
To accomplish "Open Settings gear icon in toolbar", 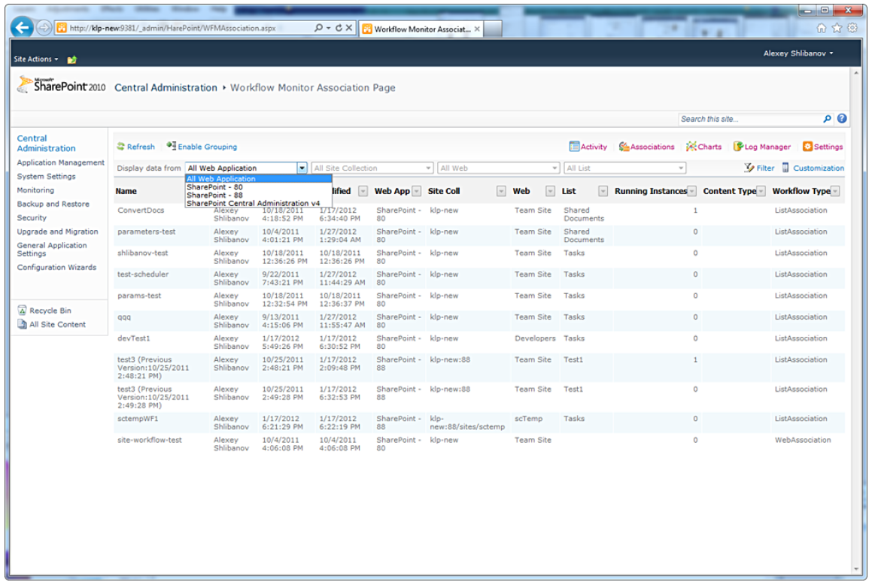I will (807, 147).
